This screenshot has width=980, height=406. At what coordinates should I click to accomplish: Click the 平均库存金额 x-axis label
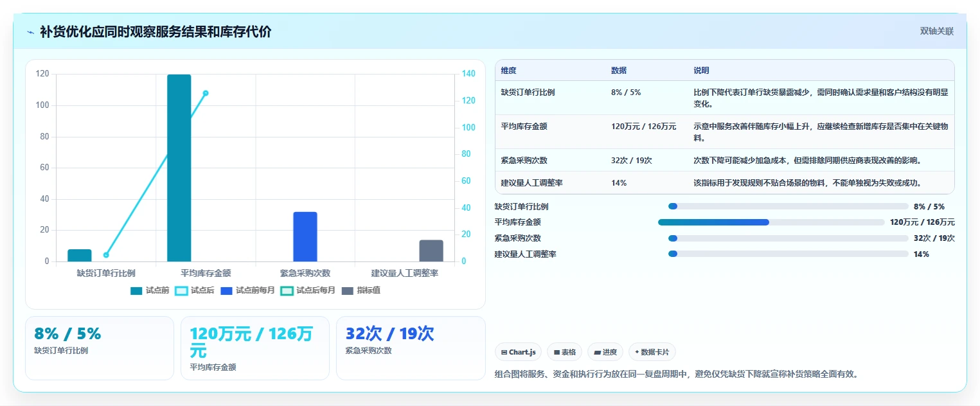tap(206, 273)
